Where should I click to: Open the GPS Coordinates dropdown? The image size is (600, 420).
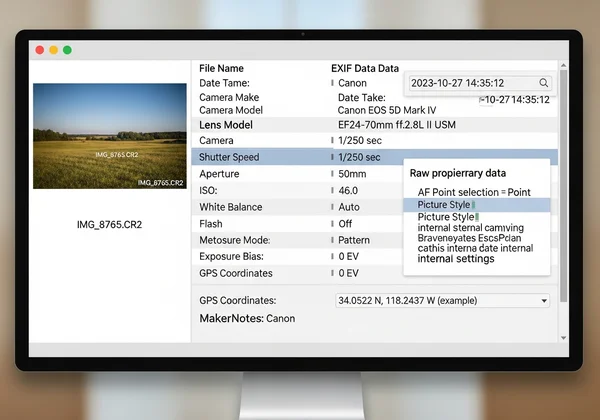coord(544,300)
